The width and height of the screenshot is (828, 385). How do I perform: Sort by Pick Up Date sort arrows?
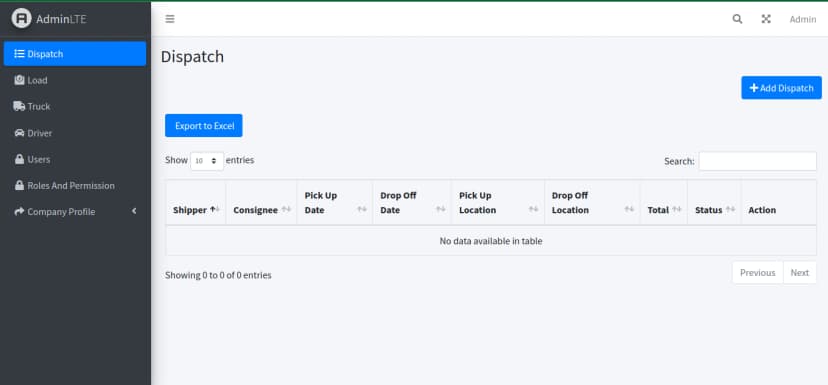pos(362,210)
